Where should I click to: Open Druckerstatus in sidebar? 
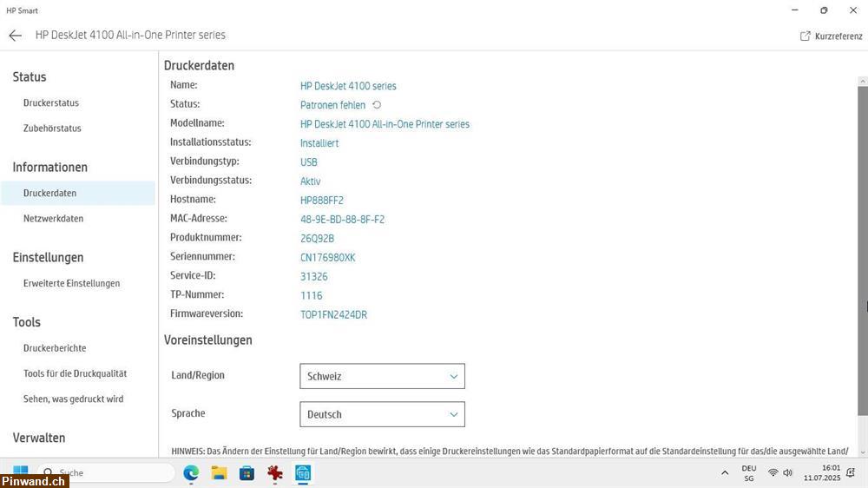click(51, 103)
